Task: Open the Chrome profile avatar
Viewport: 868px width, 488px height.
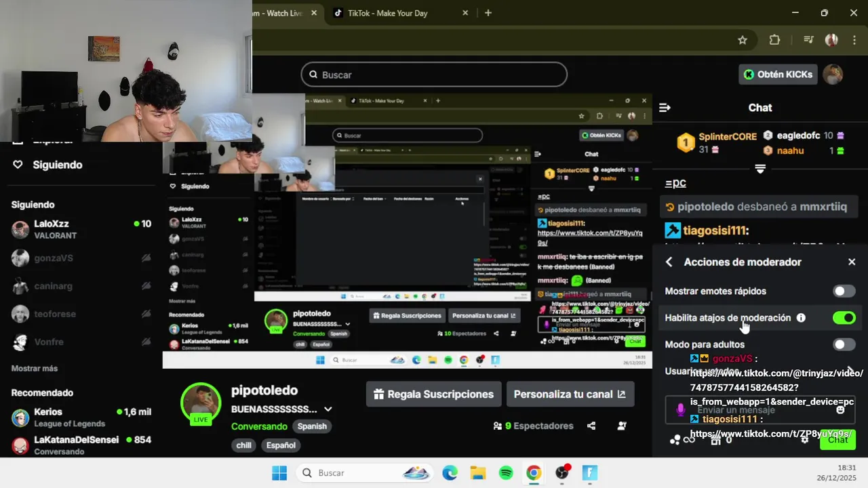Action: click(831, 40)
